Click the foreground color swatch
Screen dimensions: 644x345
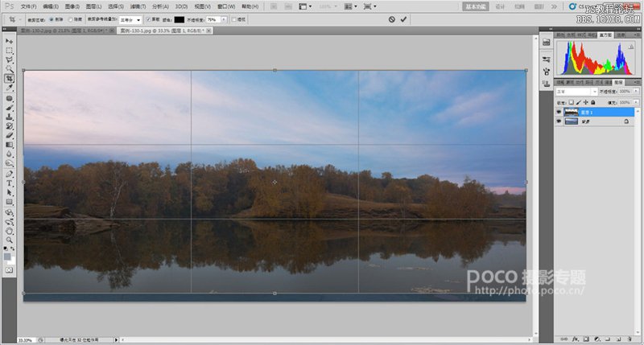[x=7, y=257]
